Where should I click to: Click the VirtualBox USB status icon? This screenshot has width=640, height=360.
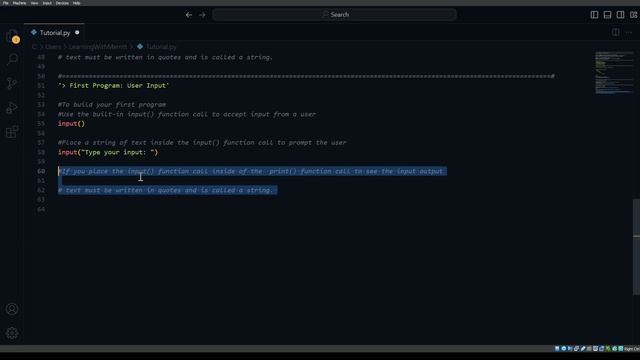pos(583,349)
